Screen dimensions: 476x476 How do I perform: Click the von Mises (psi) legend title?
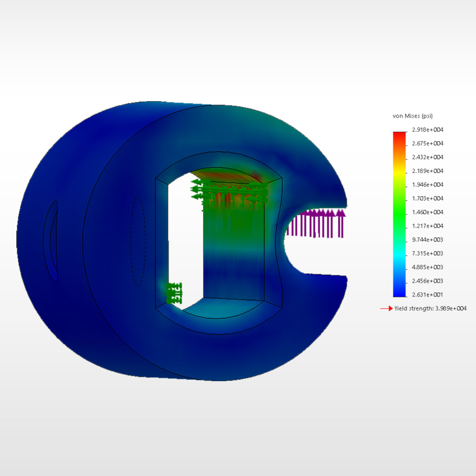pyautogui.click(x=413, y=116)
